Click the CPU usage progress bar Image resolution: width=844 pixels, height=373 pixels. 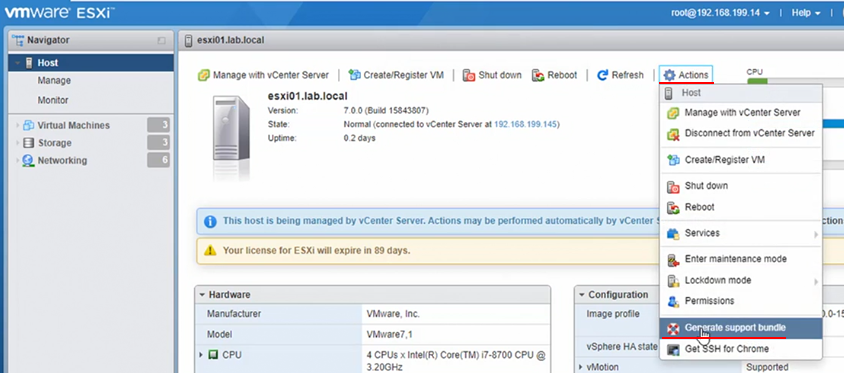click(x=795, y=82)
